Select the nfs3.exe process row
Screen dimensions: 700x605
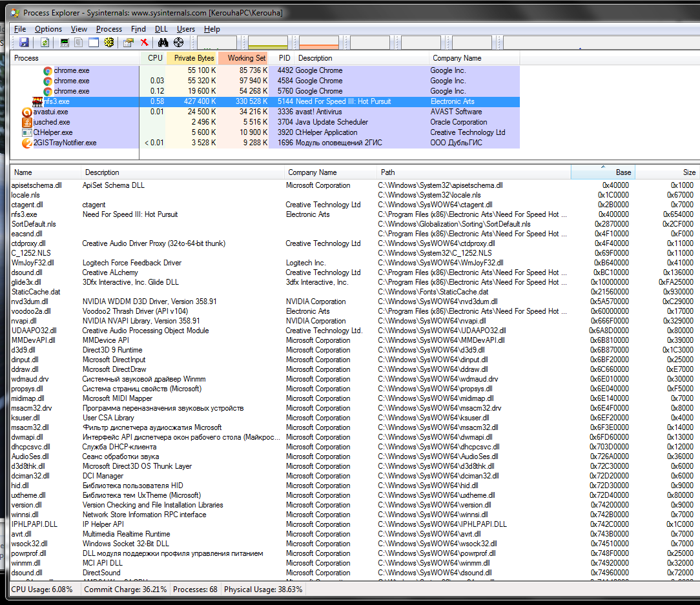(x=57, y=101)
